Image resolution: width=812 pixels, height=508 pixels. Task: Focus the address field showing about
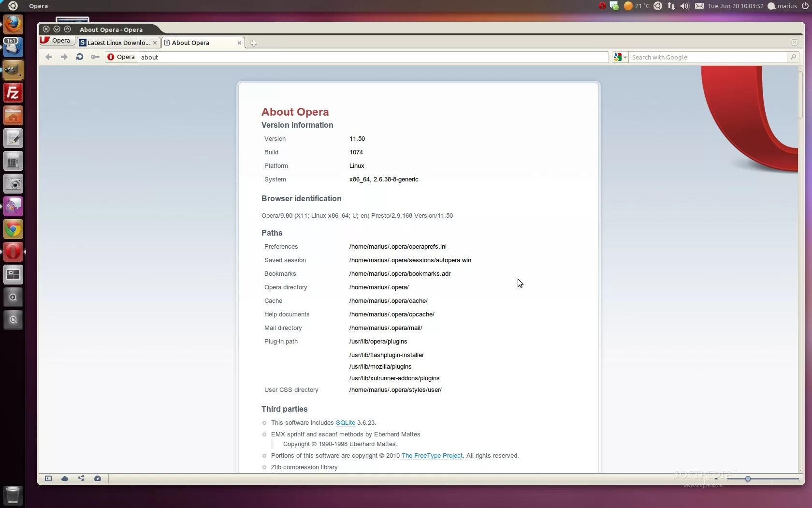[x=373, y=57]
